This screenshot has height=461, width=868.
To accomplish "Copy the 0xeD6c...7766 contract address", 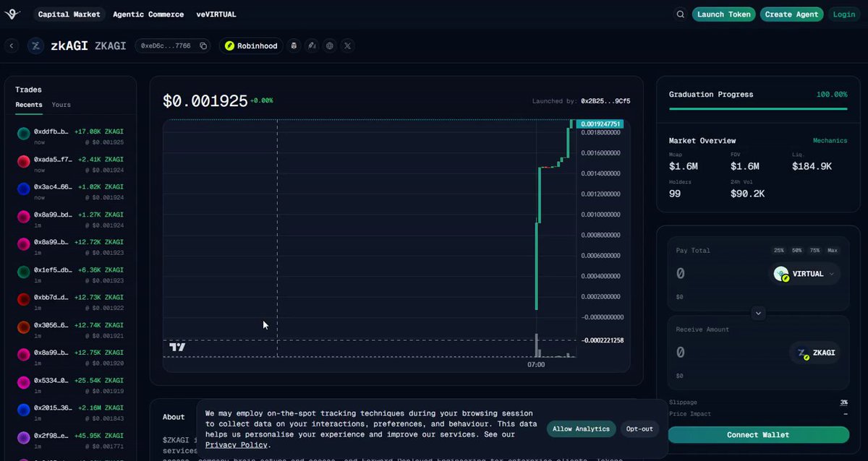I will click(203, 46).
